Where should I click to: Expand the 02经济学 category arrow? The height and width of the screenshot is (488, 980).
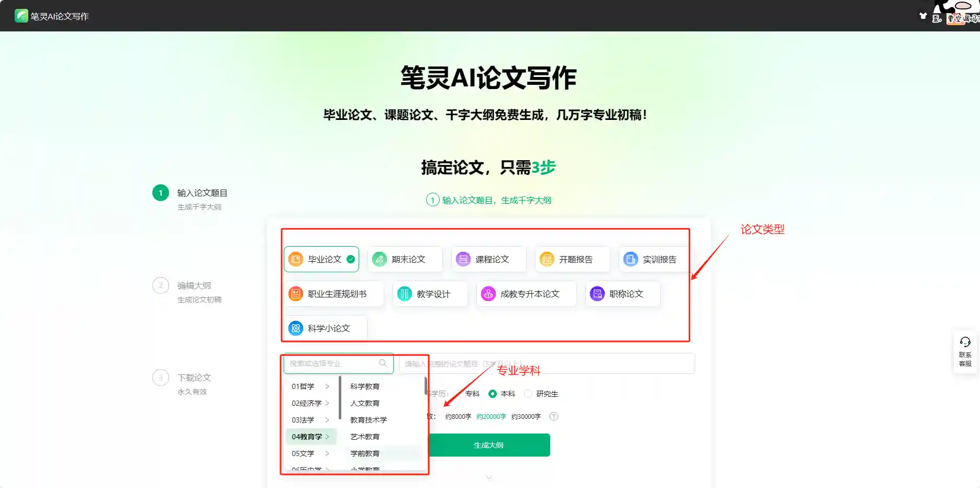327,403
